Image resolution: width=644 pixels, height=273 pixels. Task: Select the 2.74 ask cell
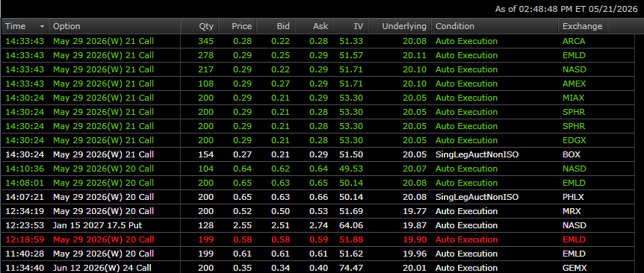tap(319, 225)
